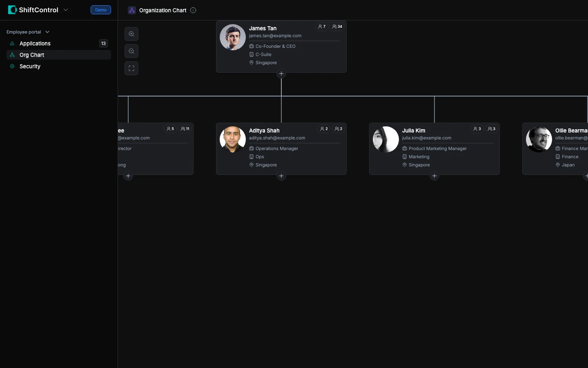Click the zoom out magnifier button
Viewport: 588px width, 368px height.
point(131,51)
